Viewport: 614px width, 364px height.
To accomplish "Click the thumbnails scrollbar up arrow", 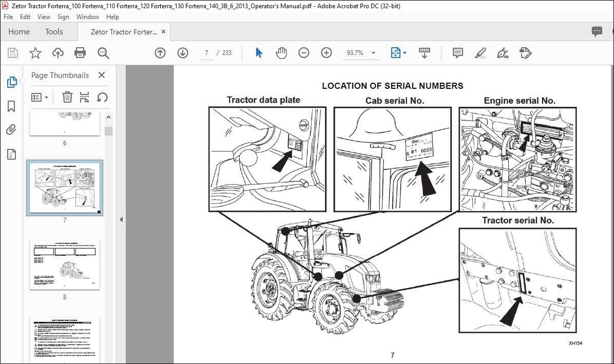I will (108, 117).
